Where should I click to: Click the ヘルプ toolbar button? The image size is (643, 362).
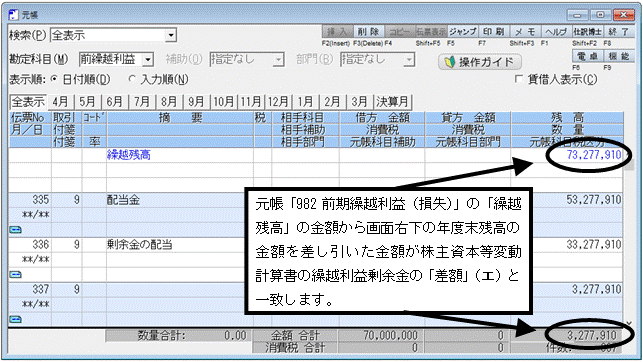[556, 32]
